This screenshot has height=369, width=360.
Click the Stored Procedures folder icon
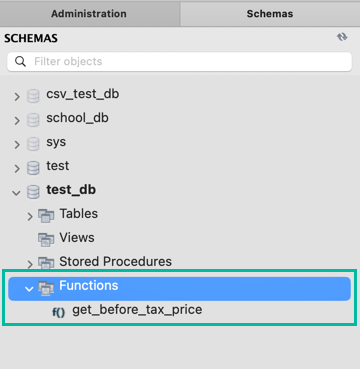click(x=46, y=263)
